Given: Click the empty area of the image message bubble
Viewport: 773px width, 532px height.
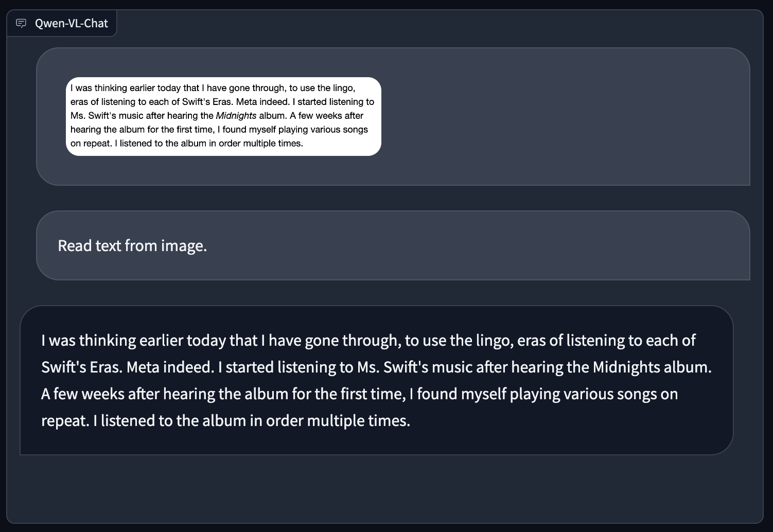Looking at the screenshot, I should 566,116.
